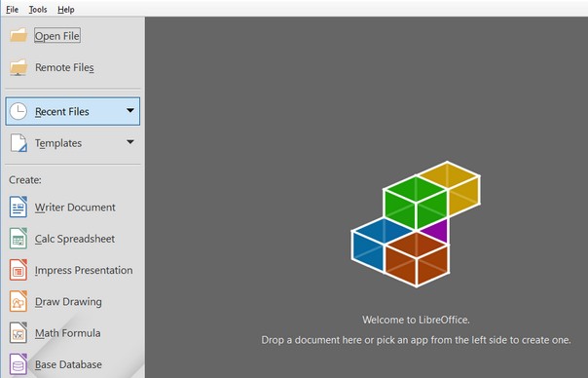Screen dimensions: 588x378
Task: Create a new Writer Document via label
Action: coord(75,208)
